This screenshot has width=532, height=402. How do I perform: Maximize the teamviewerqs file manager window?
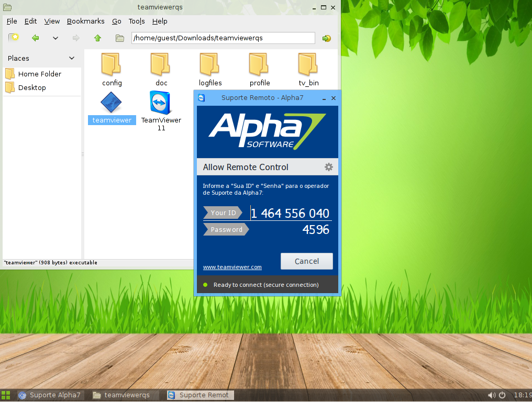324,7
